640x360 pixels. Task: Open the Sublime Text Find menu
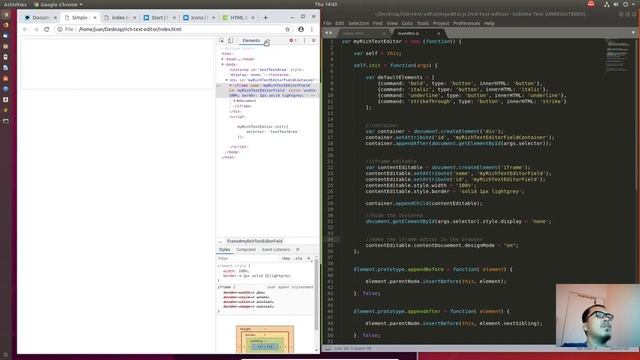tap(378, 23)
